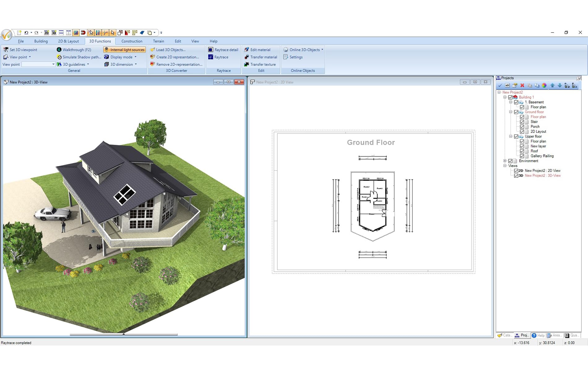Open the Online Objects Settings button
Viewport: 588px width, 374px height.
(293, 57)
